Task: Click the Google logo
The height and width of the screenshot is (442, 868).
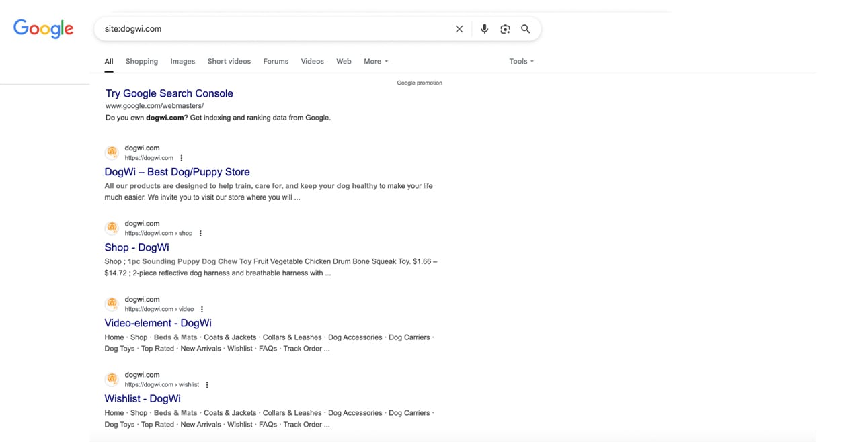Action: (x=43, y=28)
